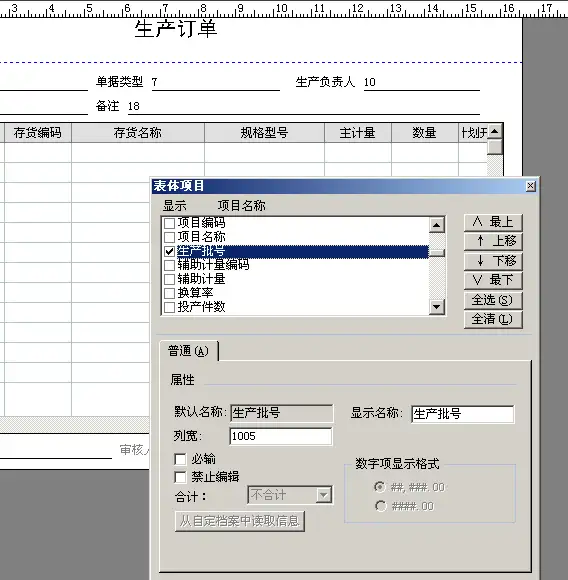Close the 表体项目 dialog

(531, 186)
